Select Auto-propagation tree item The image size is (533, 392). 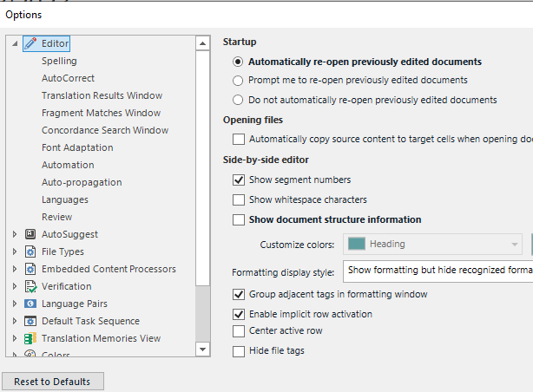82,182
